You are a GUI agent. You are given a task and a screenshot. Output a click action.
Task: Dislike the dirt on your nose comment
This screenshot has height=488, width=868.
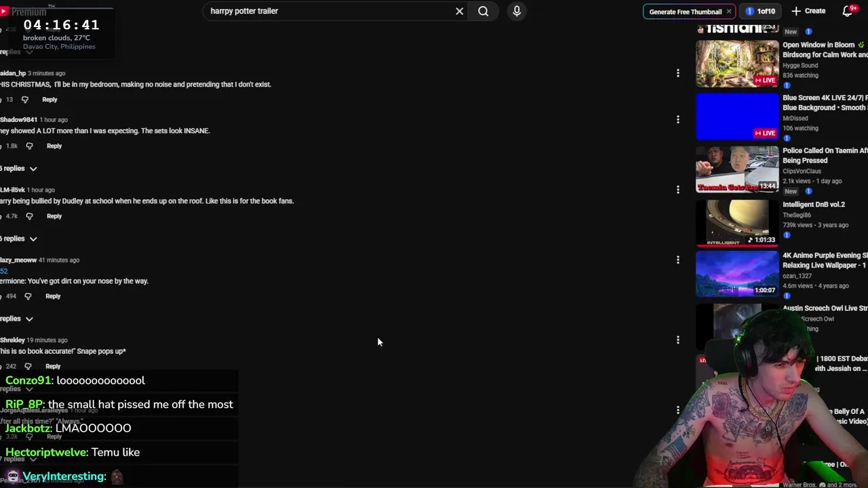tap(28, 296)
